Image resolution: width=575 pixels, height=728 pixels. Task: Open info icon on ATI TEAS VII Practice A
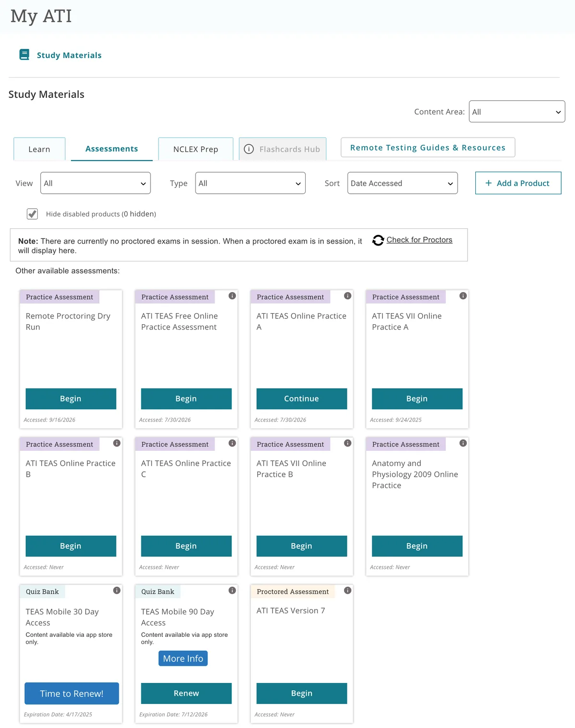tap(463, 296)
